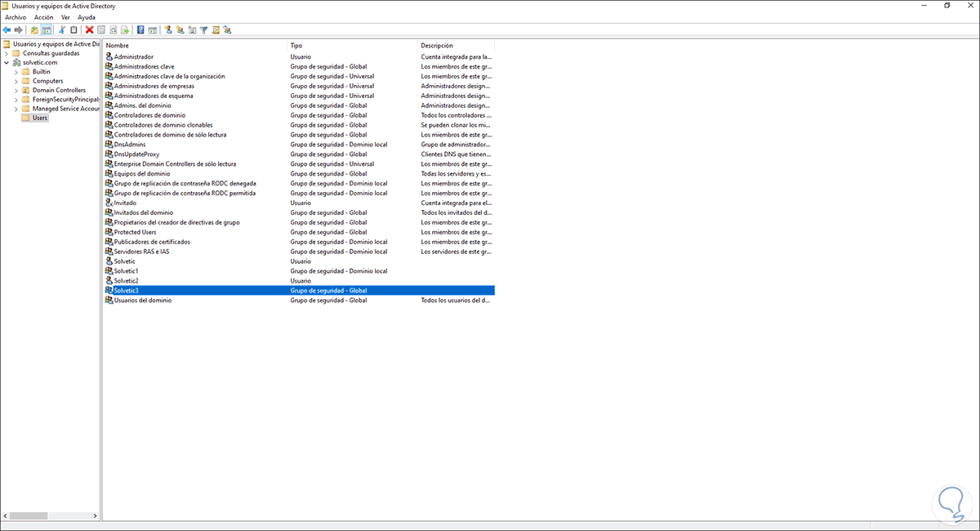Select the Servidores RAS e IAS row

click(x=299, y=252)
